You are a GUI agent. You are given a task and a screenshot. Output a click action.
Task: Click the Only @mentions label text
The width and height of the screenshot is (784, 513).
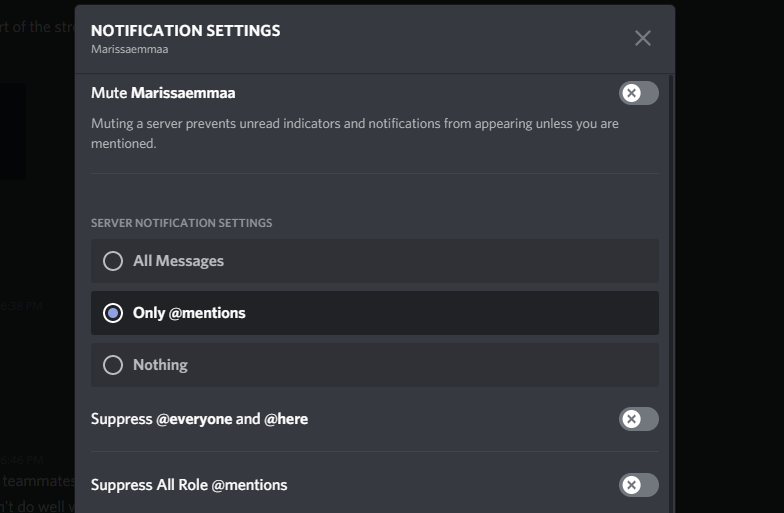[x=189, y=313]
